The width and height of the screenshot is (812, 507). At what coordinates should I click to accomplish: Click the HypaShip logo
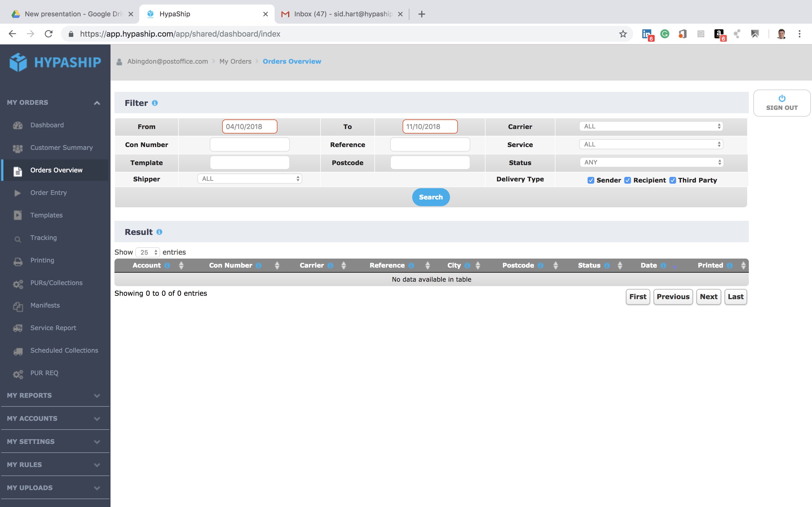pos(55,62)
